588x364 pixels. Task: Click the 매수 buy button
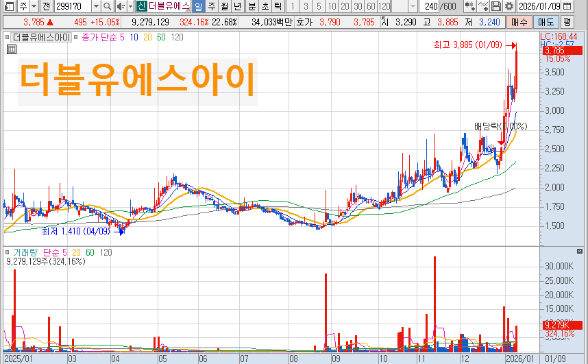click(x=519, y=22)
